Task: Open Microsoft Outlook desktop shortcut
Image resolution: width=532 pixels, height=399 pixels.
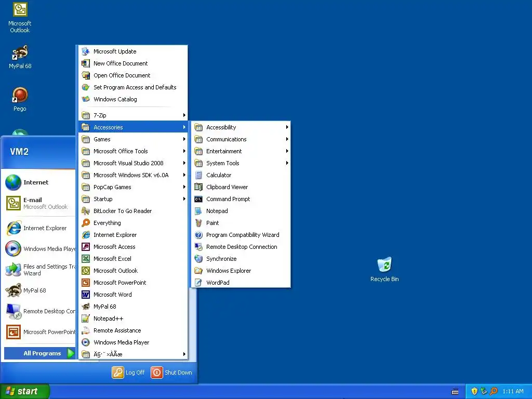Action: pos(20,18)
